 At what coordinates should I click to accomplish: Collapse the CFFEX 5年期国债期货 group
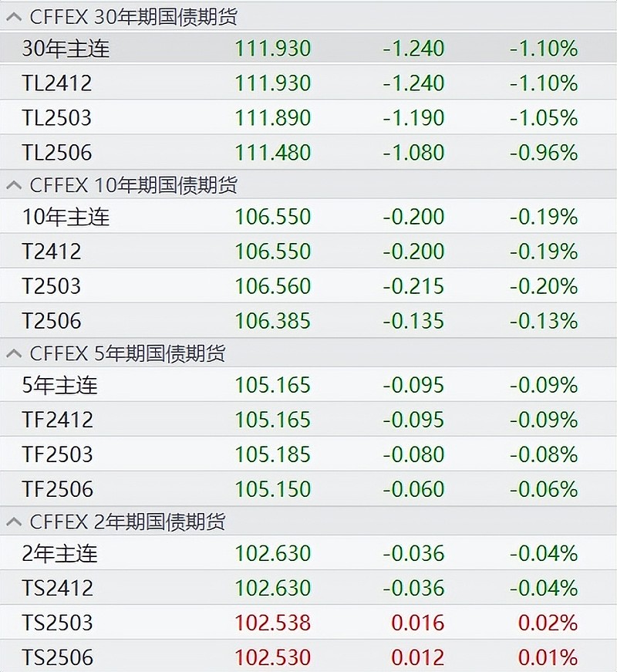click(14, 354)
